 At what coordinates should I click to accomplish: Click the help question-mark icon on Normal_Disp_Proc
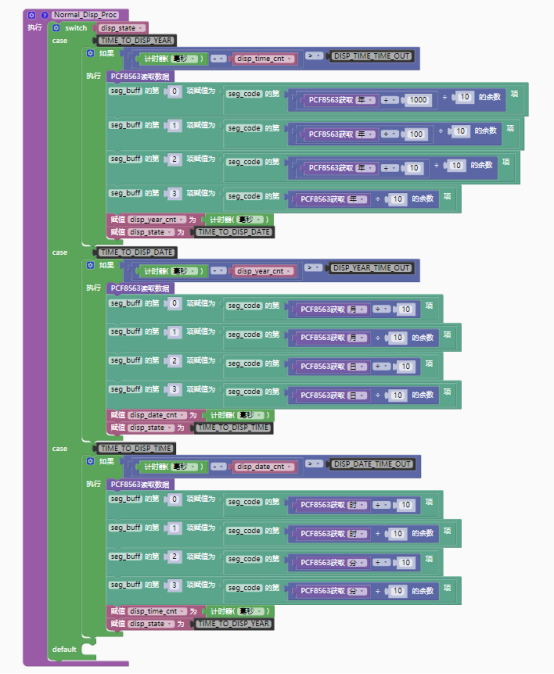(44, 15)
